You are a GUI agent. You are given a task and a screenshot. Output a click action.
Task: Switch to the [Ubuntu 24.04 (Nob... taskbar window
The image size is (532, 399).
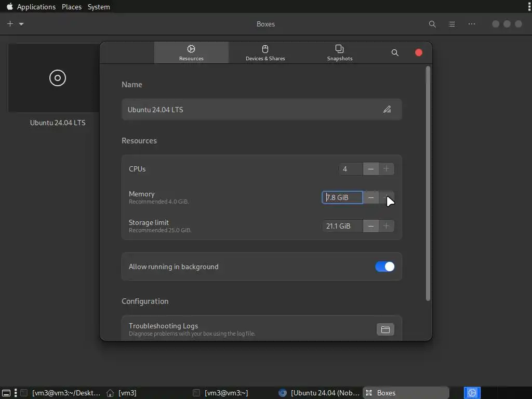pyautogui.click(x=319, y=393)
